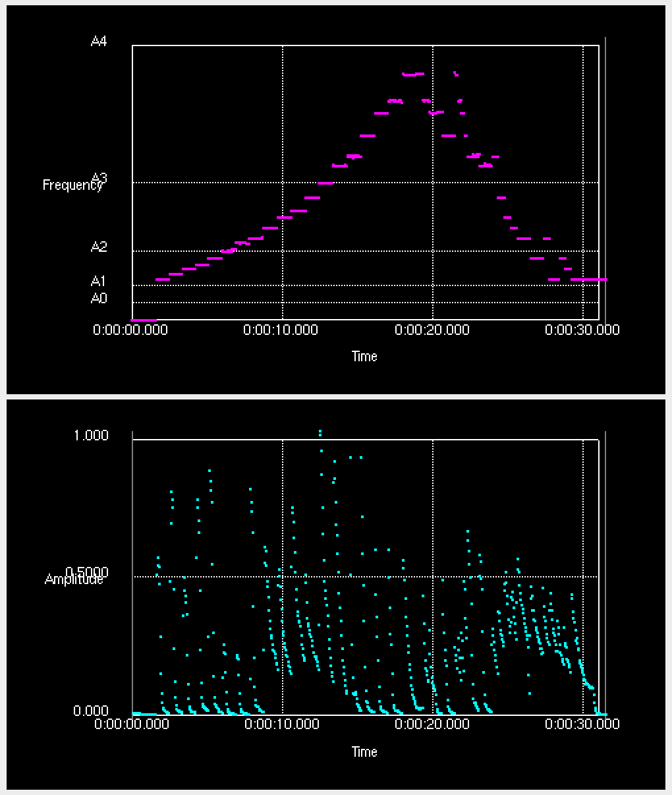The height and width of the screenshot is (795, 672).
Task: Click 0:00:20.000 under the frequency plot
Action: click(x=432, y=330)
